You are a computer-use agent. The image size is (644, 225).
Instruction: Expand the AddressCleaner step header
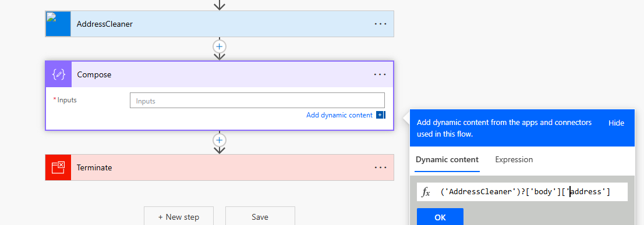point(220,24)
